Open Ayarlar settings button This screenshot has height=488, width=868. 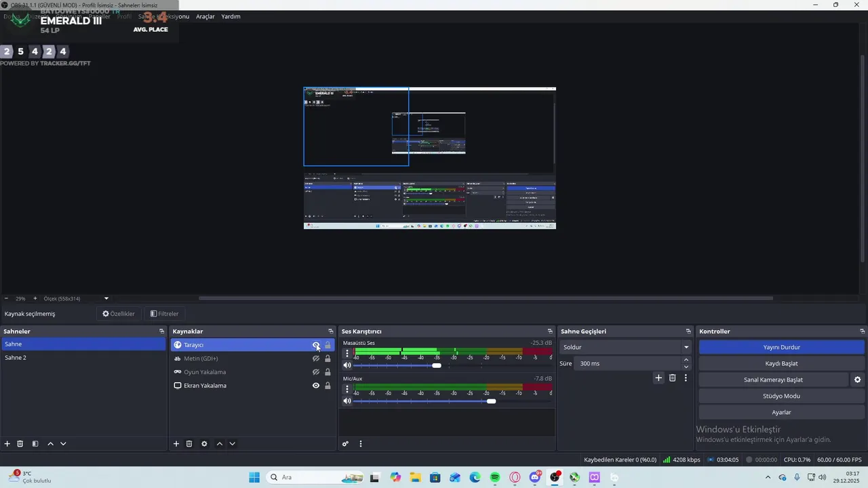[x=781, y=412]
